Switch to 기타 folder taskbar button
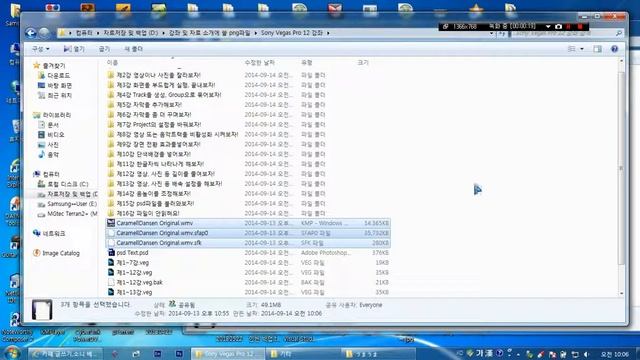 click(302, 354)
